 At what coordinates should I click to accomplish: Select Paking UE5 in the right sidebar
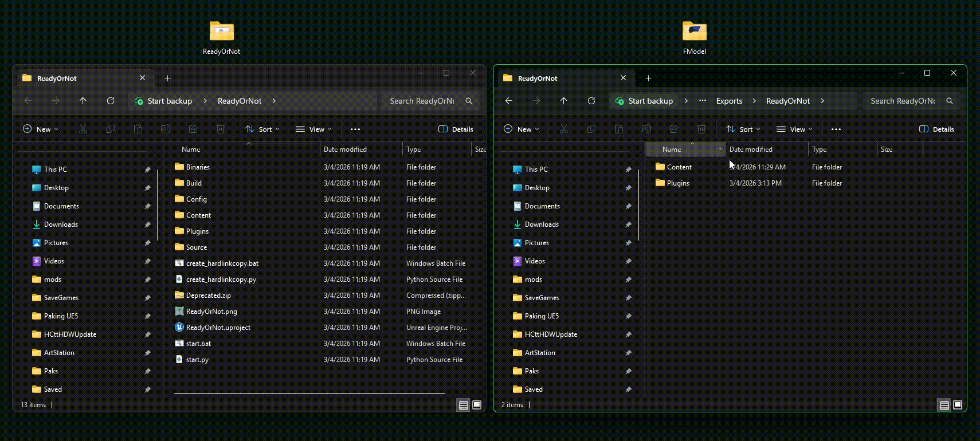coord(541,316)
